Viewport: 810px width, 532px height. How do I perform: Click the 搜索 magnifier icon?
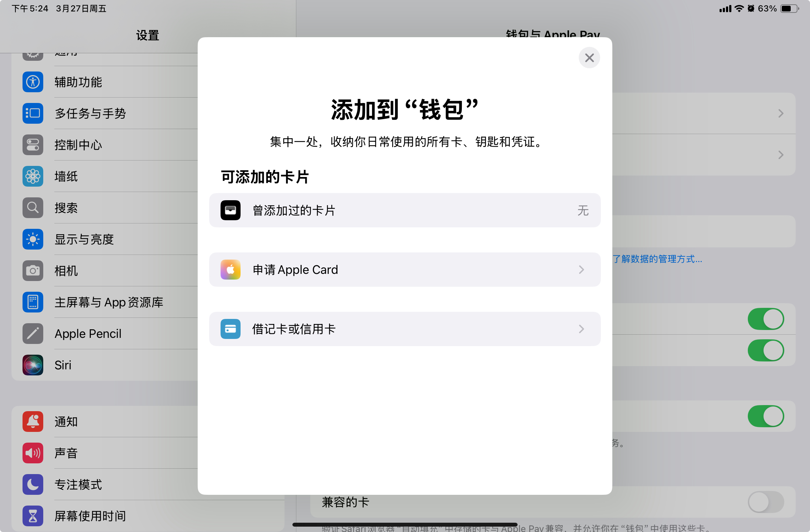[x=33, y=208]
